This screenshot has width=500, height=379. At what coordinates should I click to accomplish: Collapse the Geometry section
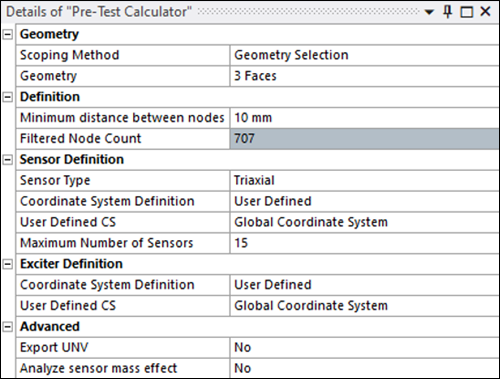click(x=8, y=34)
